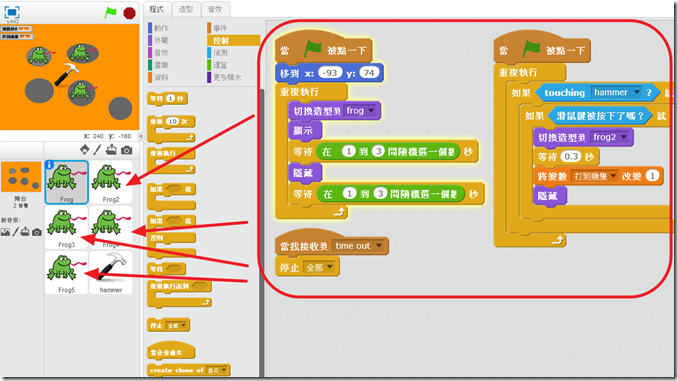Click the y value 74 field
The height and width of the screenshot is (381, 678).
(369, 73)
